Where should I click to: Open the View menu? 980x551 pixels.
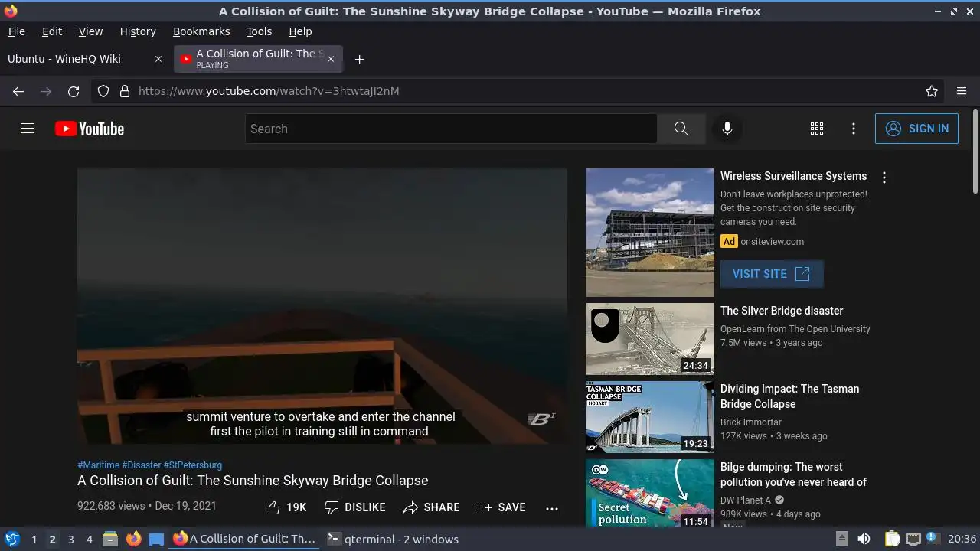coord(90,31)
